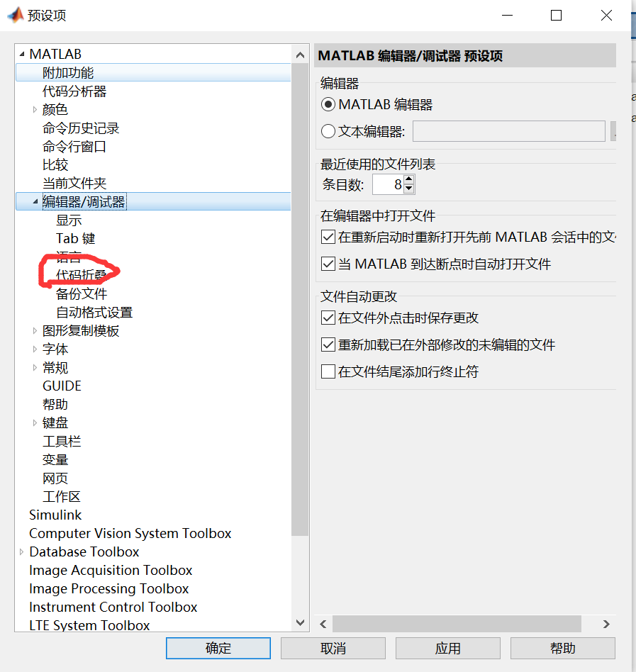Select Image Acquisition Toolbox

point(111,571)
